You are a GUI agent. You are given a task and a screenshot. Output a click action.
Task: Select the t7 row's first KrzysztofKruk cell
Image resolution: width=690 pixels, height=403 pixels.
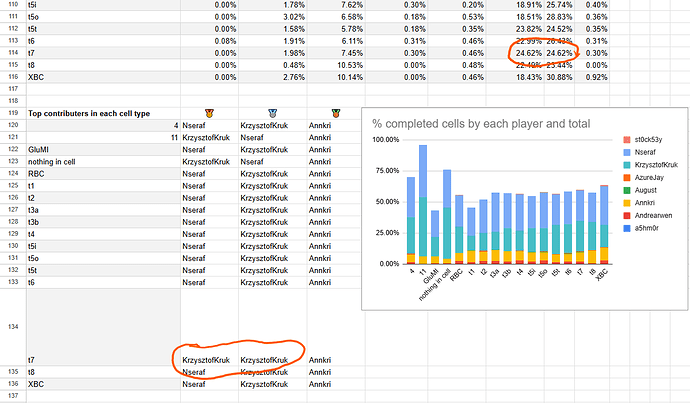tap(209, 360)
